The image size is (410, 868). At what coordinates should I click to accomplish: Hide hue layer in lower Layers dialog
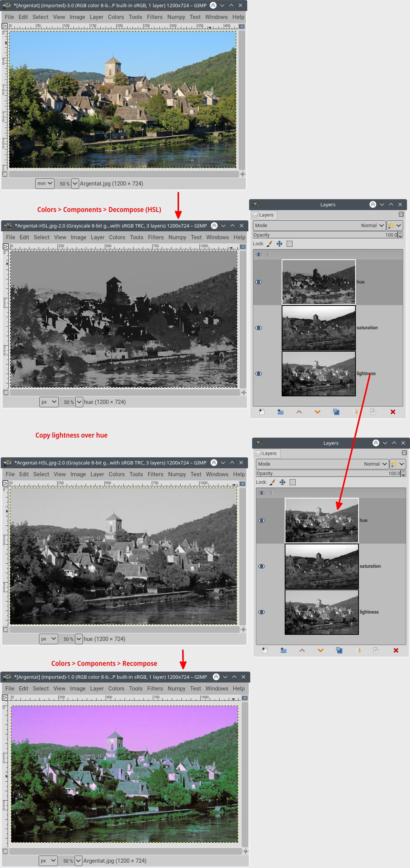click(x=262, y=520)
